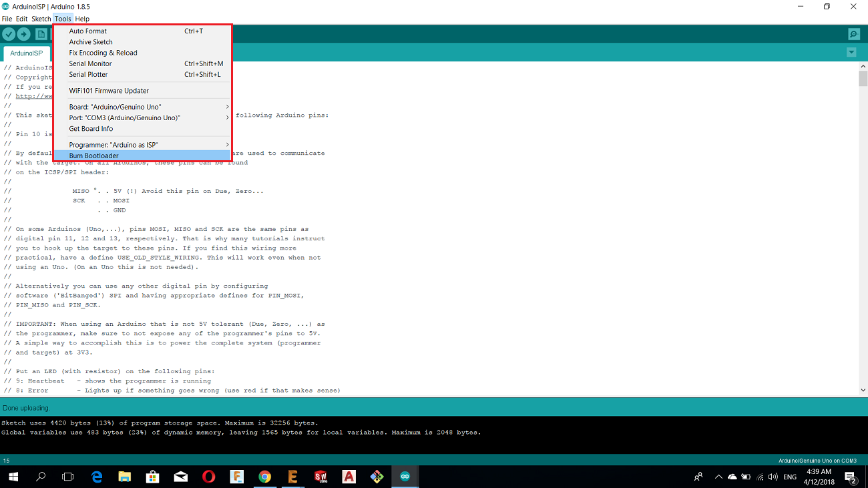Click the taskbar Search magnifier icon
Viewport: 868px width, 488px height.
point(41,477)
